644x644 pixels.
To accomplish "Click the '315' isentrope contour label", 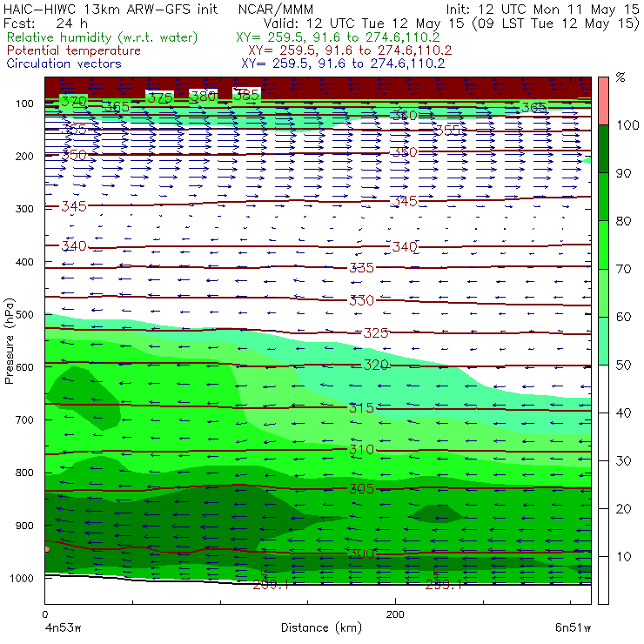I will [361, 408].
